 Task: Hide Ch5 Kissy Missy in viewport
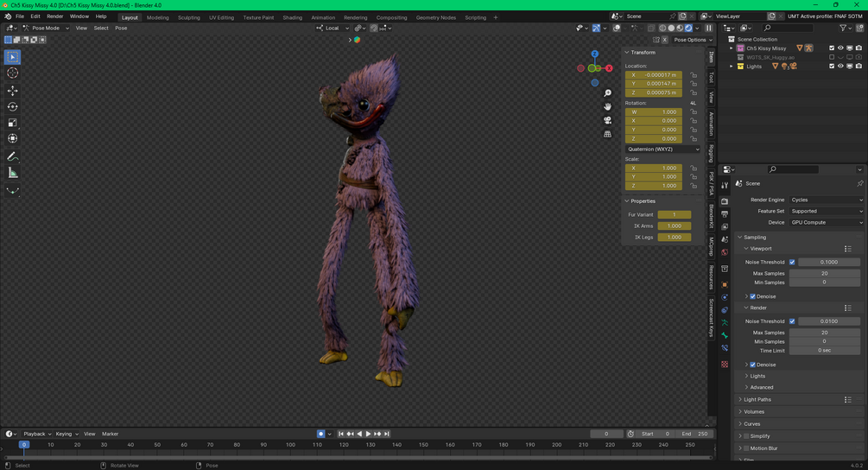coord(840,48)
